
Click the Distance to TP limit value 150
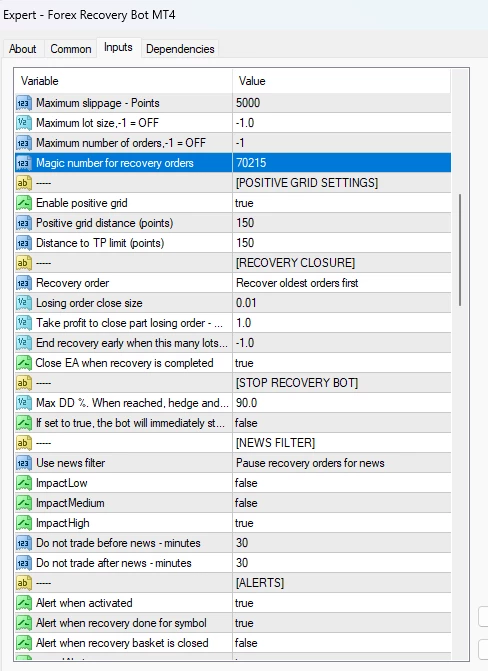coord(342,243)
